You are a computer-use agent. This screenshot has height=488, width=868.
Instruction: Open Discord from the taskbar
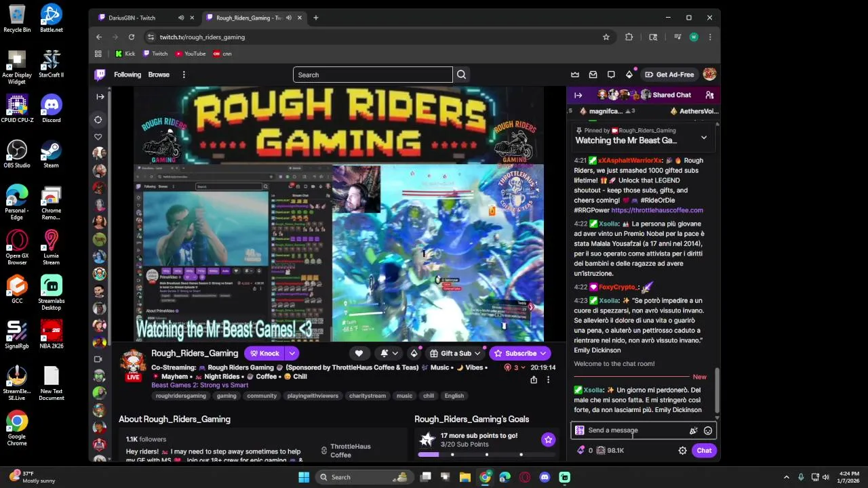[x=545, y=477]
